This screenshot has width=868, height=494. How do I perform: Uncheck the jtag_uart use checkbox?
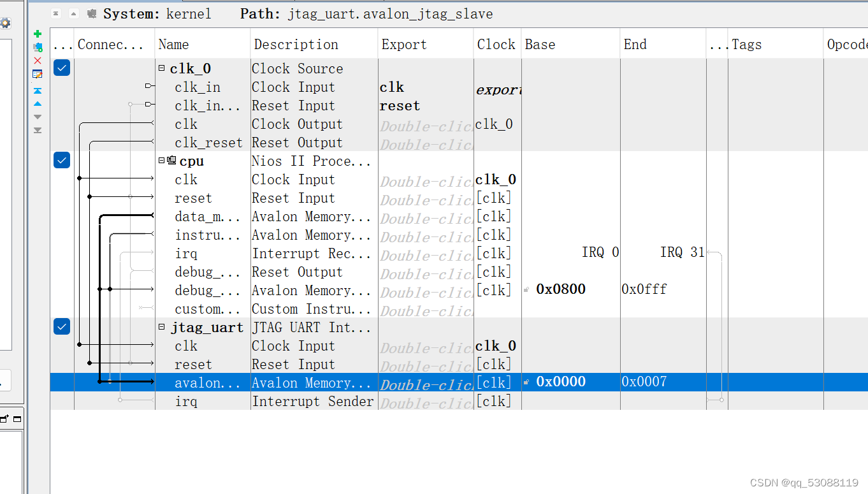[x=62, y=326]
